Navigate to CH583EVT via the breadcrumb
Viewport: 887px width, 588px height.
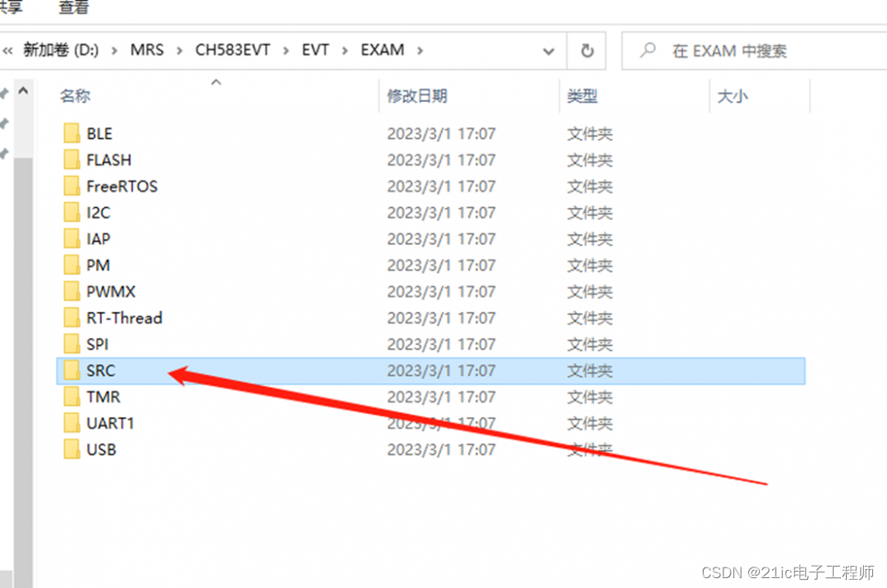pos(232,49)
